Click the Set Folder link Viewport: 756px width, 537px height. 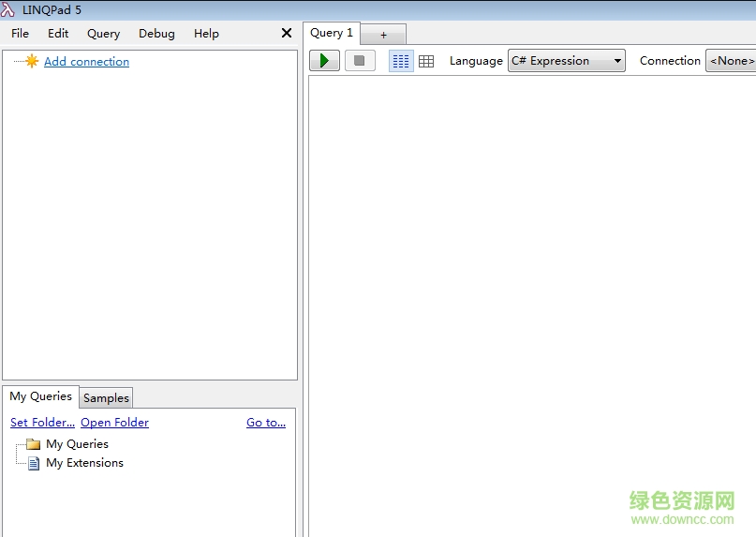pyautogui.click(x=42, y=423)
